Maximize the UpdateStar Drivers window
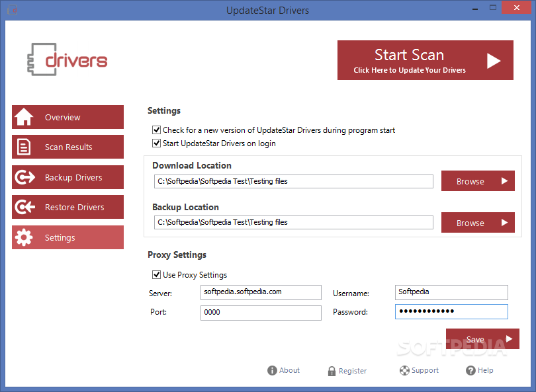The image size is (536, 392). 492,7
